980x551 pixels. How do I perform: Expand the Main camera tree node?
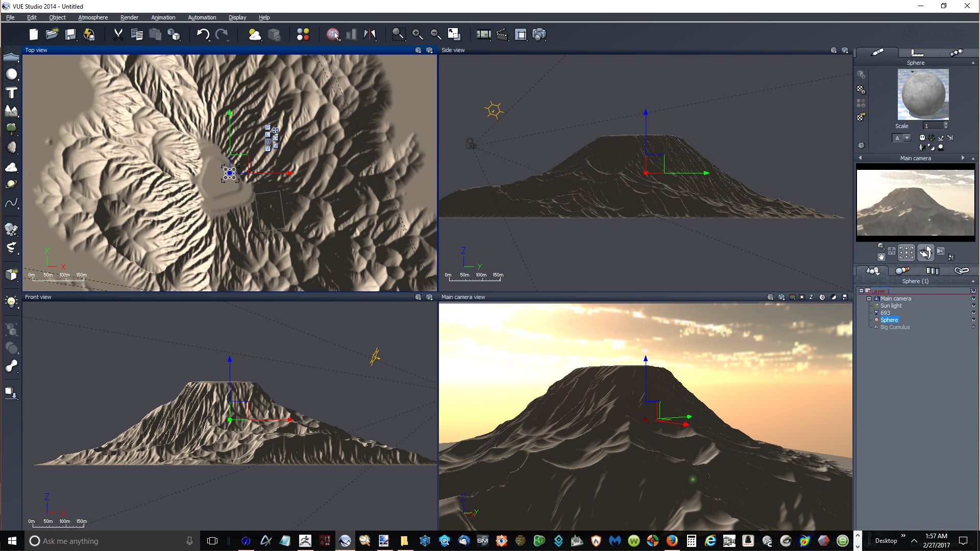869,298
